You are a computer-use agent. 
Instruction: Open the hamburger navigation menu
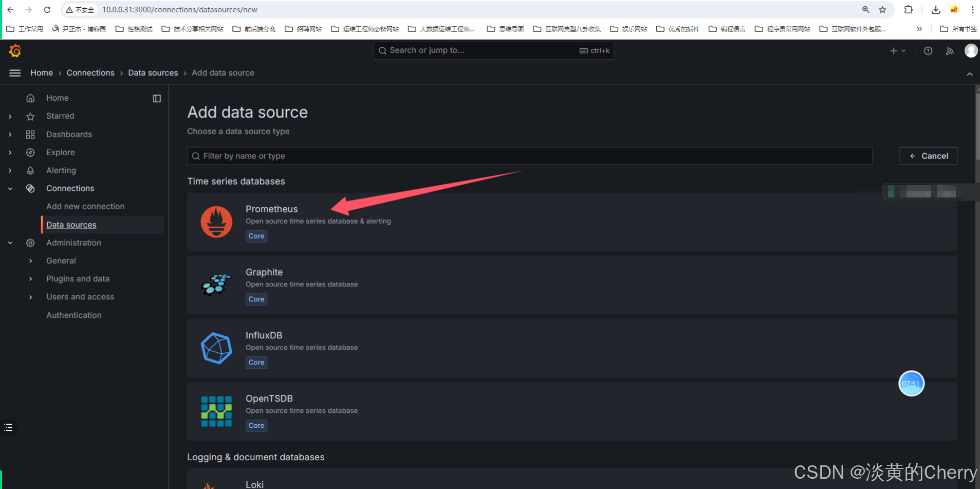coord(15,73)
